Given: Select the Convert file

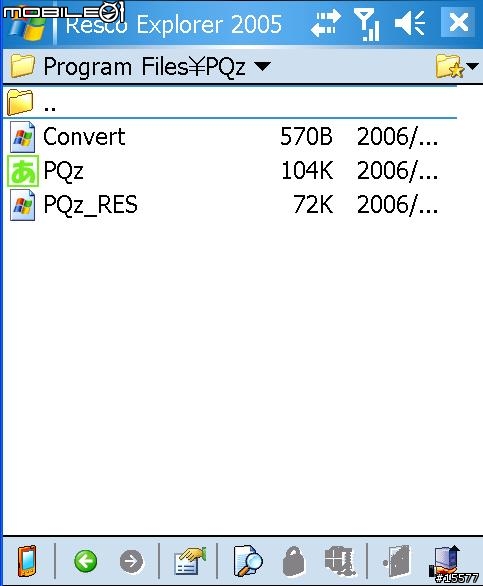Looking at the screenshot, I should click(230, 136).
